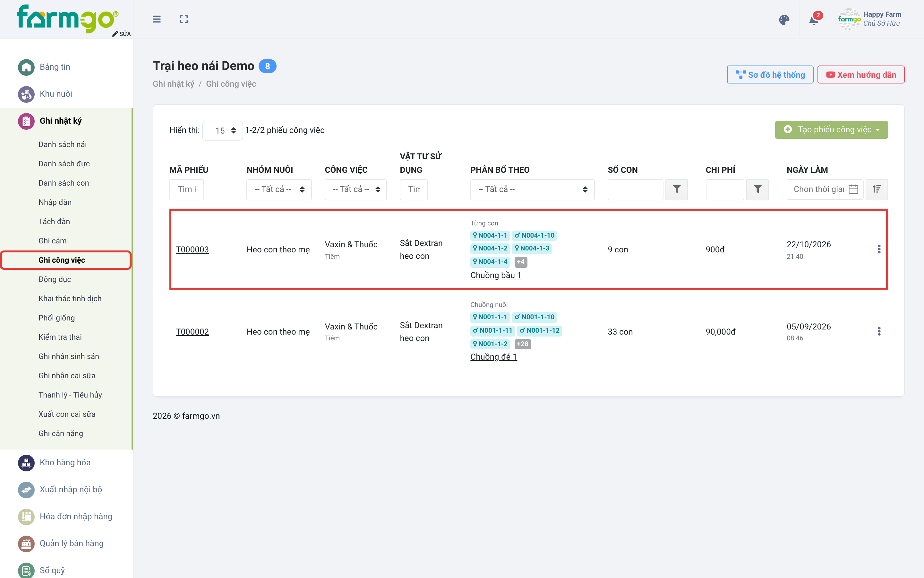The height and width of the screenshot is (578, 924).
Task: Expand Tạo phiếu công việc dropdown button
Action: point(831,130)
